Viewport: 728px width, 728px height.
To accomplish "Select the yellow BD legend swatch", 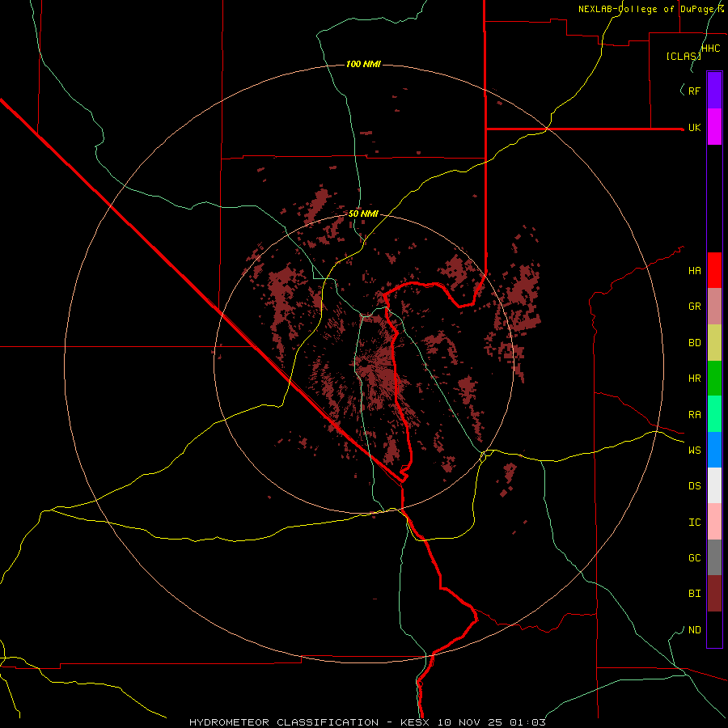I will coord(714,343).
